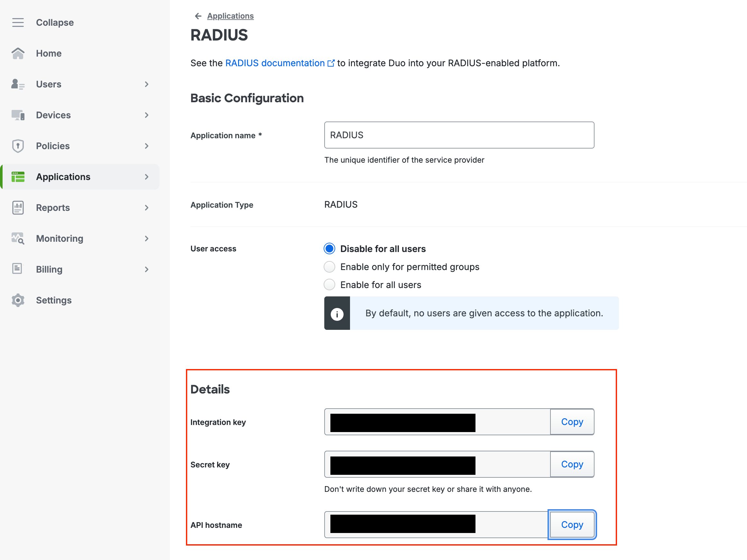Click the Integration key field
Image resolution: width=747 pixels, height=560 pixels.
[x=437, y=422]
